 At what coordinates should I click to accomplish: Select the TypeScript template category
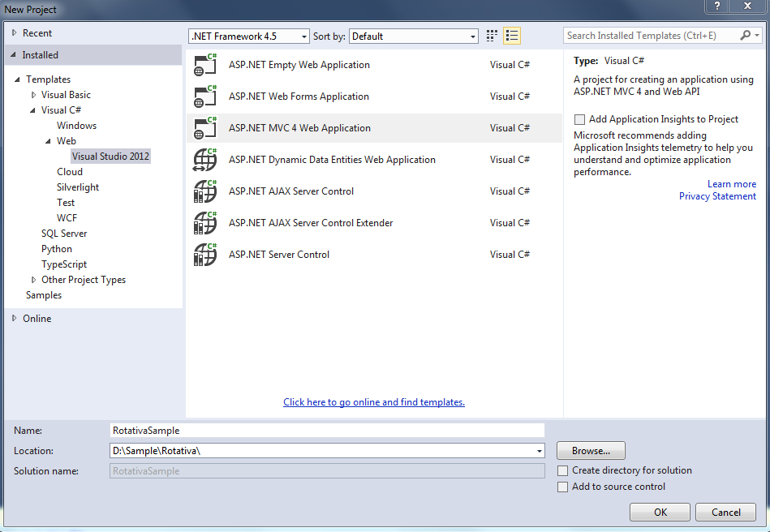[x=64, y=264]
